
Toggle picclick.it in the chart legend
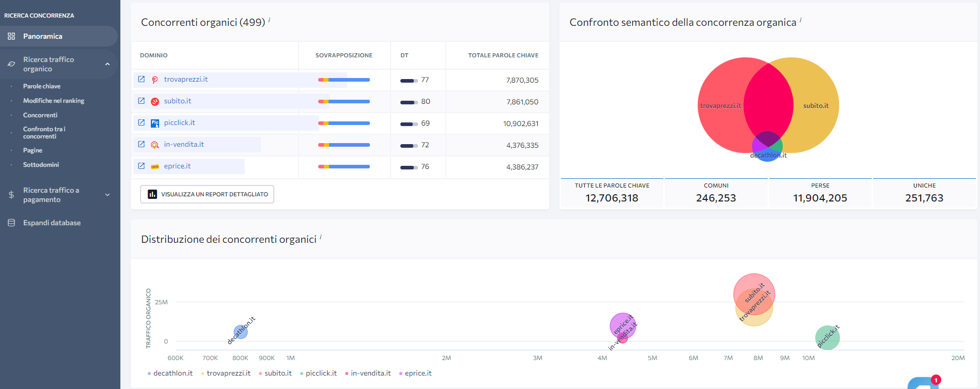(318, 373)
